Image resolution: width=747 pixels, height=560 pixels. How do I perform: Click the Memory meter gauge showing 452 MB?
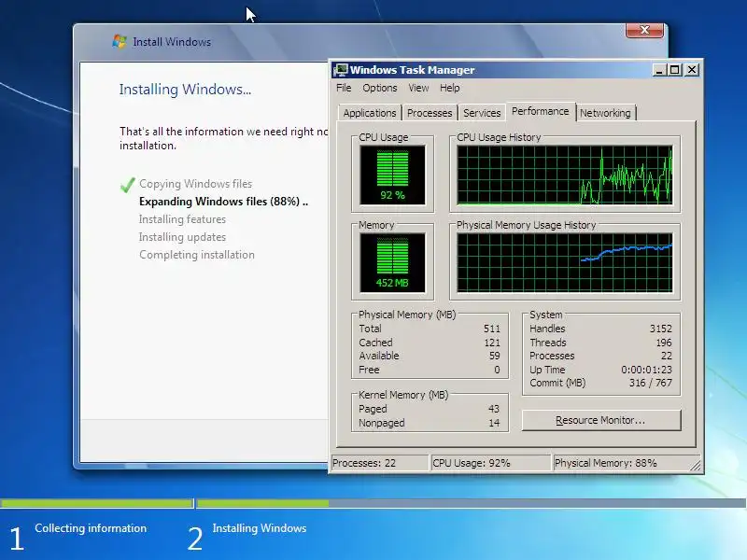(x=392, y=262)
